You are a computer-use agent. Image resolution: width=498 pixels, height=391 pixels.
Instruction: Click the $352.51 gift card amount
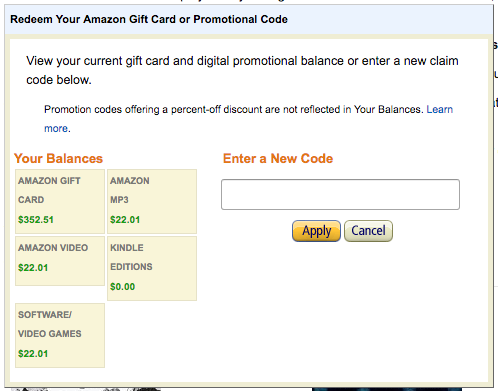point(36,220)
